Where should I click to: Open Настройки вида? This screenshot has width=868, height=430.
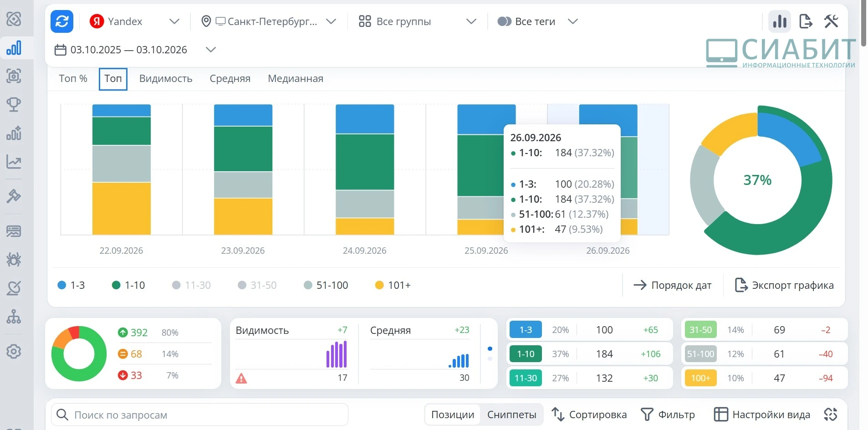[x=762, y=415]
